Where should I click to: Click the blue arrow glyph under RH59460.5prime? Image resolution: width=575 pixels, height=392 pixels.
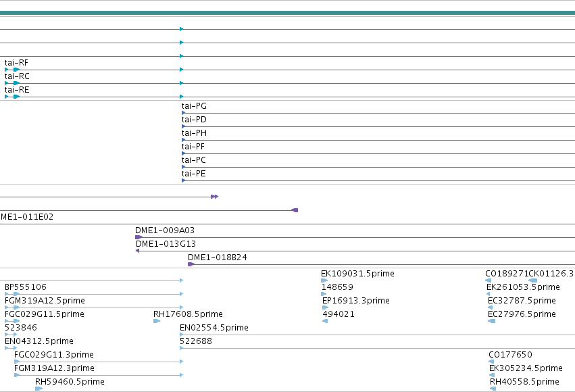pyautogui.click(x=39, y=389)
